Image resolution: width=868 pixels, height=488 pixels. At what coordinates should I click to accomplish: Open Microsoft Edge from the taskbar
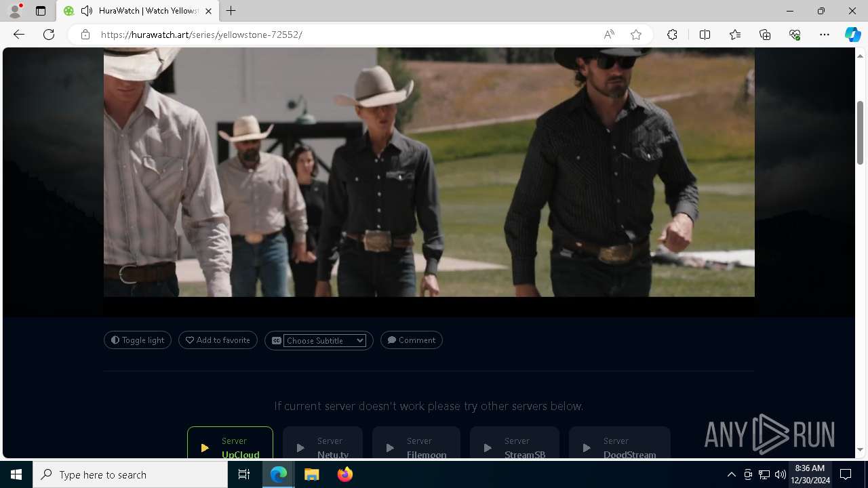(x=279, y=474)
